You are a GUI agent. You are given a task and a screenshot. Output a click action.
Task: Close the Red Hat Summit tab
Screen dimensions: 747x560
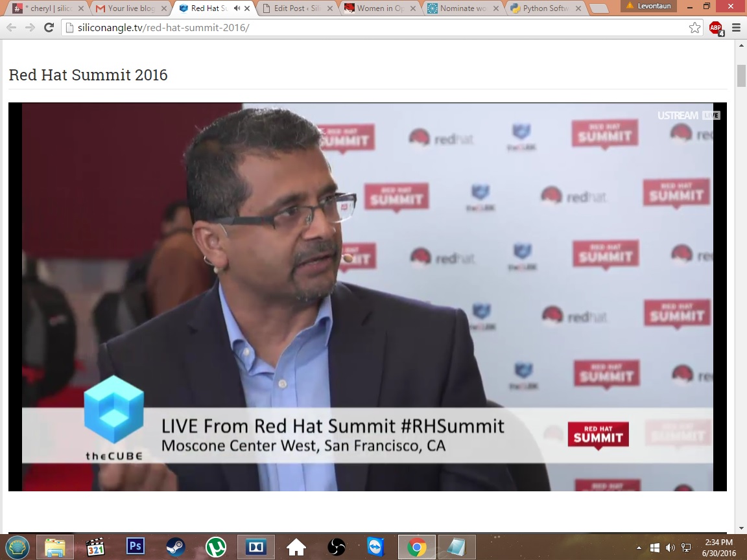tap(247, 8)
